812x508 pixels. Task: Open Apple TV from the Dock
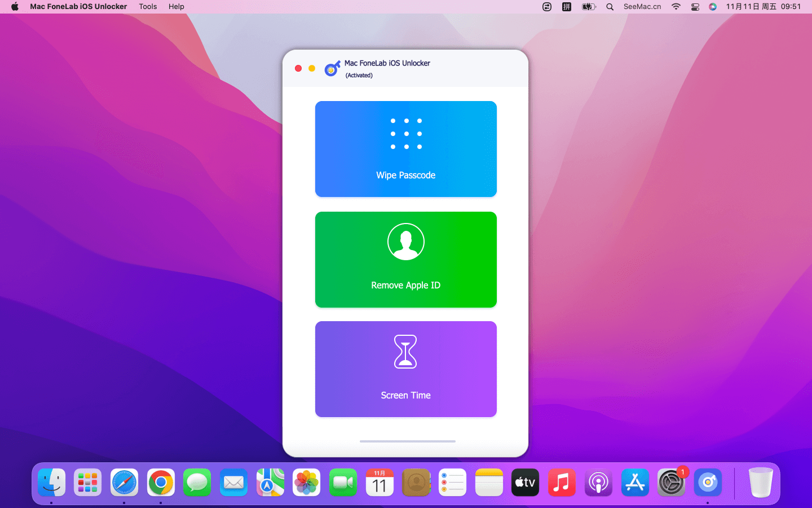pos(525,483)
